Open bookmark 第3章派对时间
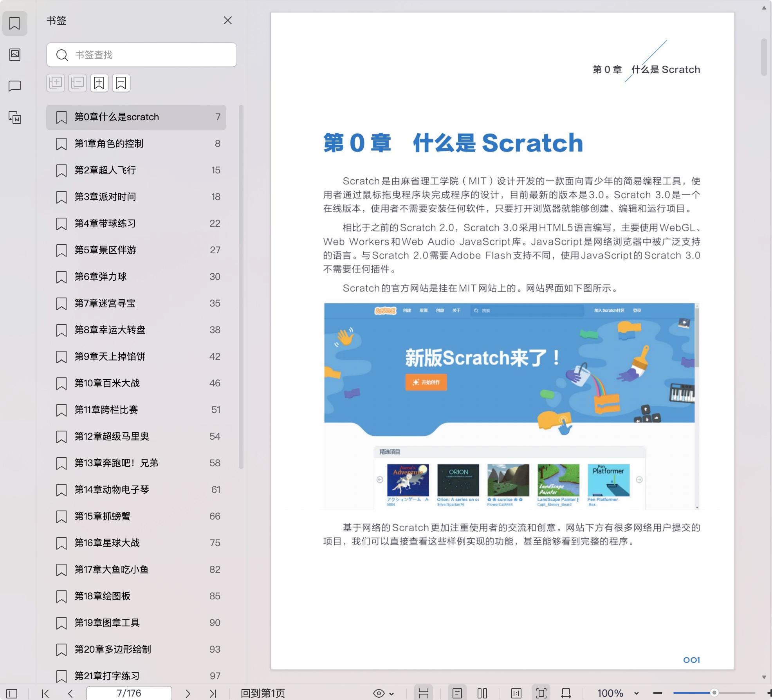Viewport: 772px width, 700px height. (x=136, y=197)
